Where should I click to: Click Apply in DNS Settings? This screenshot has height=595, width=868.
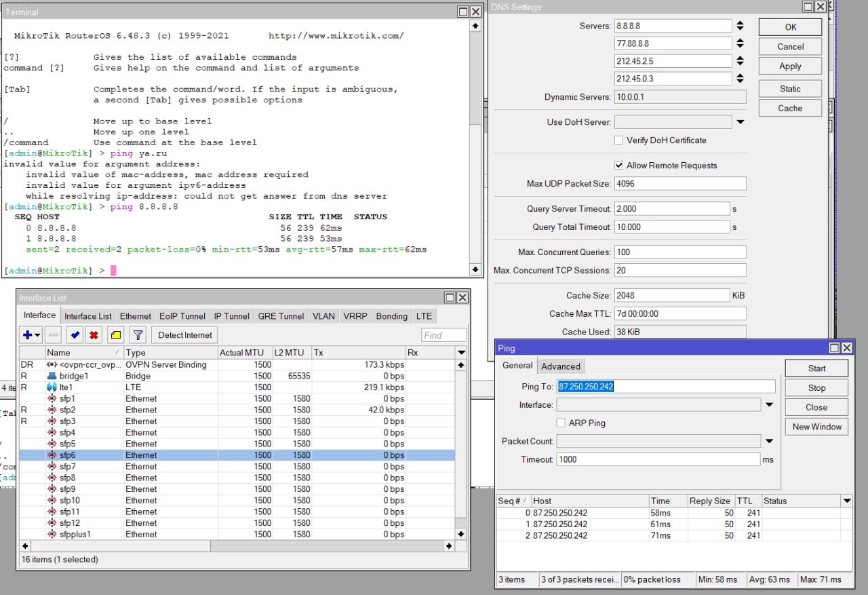(790, 66)
